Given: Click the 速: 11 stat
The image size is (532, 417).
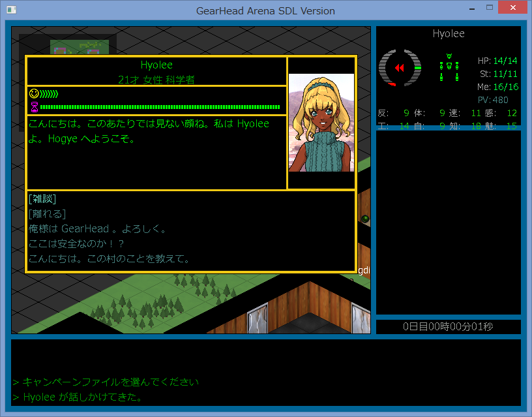Looking at the screenshot, I should (465, 113).
